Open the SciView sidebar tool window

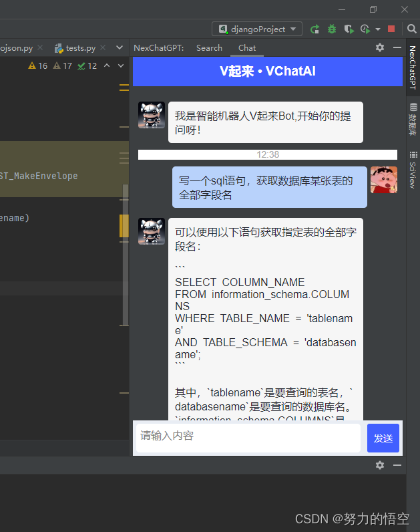(x=413, y=170)
